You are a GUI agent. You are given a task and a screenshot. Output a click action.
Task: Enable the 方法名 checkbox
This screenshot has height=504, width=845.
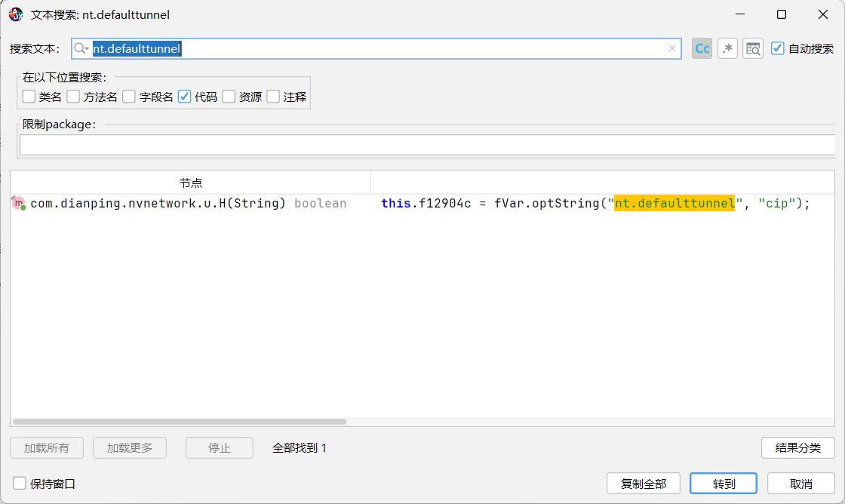coord(73,97)
